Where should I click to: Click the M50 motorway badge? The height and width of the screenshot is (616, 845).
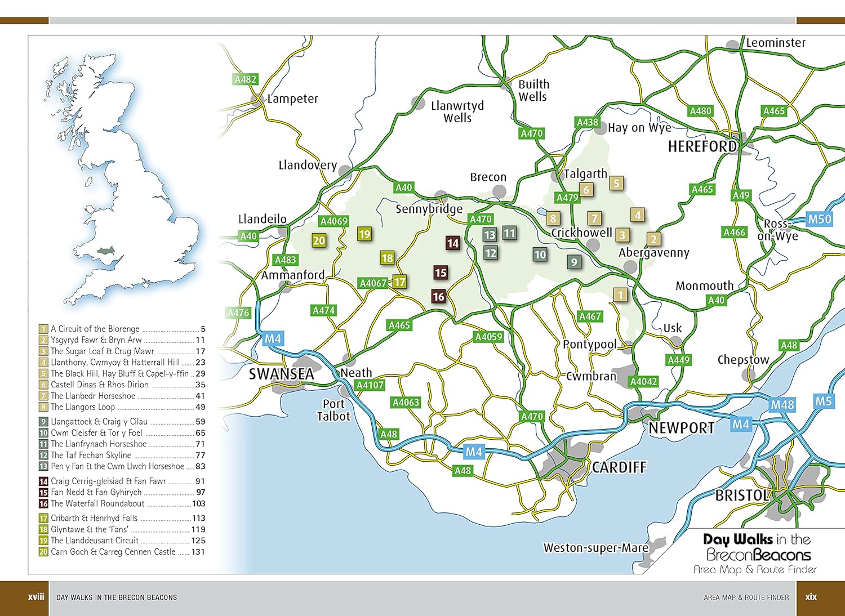tap(819, 219)
